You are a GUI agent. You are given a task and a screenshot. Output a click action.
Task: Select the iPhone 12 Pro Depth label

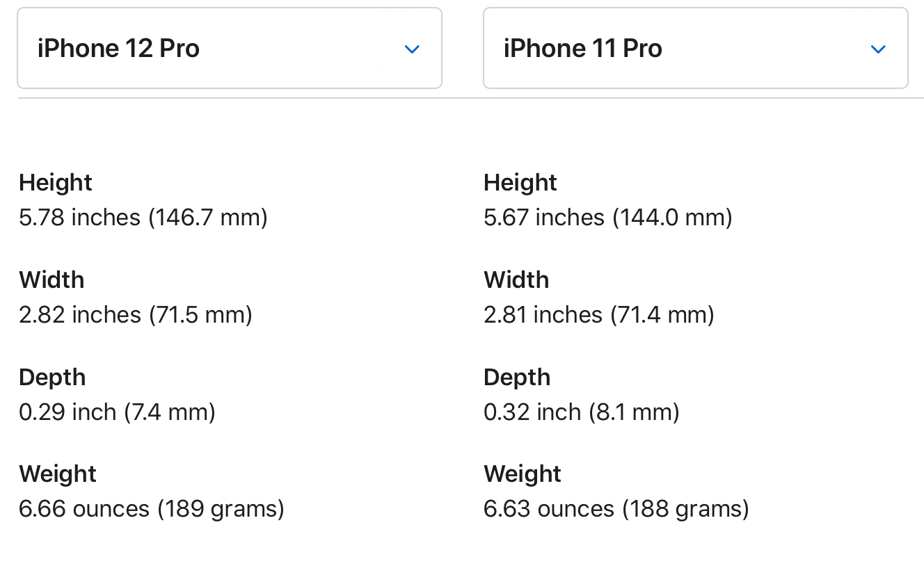point(52,377)
